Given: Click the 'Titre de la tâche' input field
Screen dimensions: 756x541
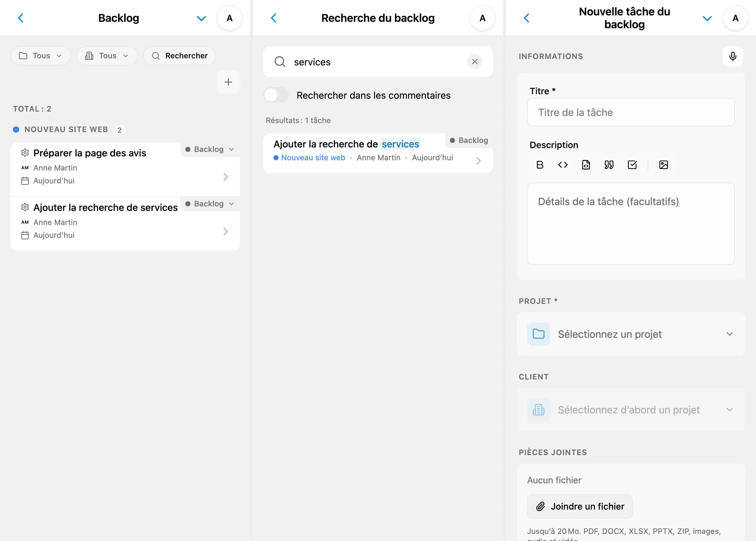Looking at the screenshot, I should (x=631, y=112).
